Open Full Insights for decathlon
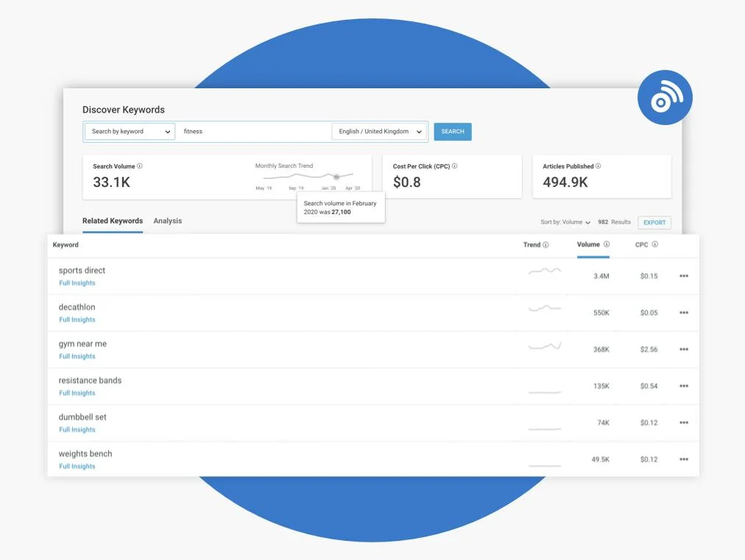Image resolution: width=745 pixels, height=560 pixels. click(77, 319)
